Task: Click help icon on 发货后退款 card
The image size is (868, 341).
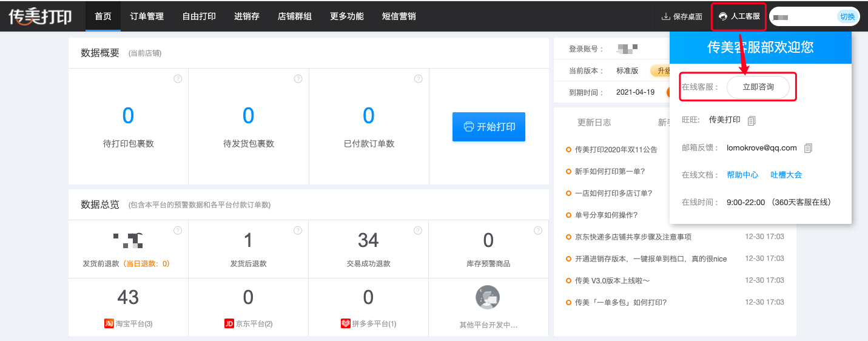Action: pyautogui.click(x=298, y=231)
